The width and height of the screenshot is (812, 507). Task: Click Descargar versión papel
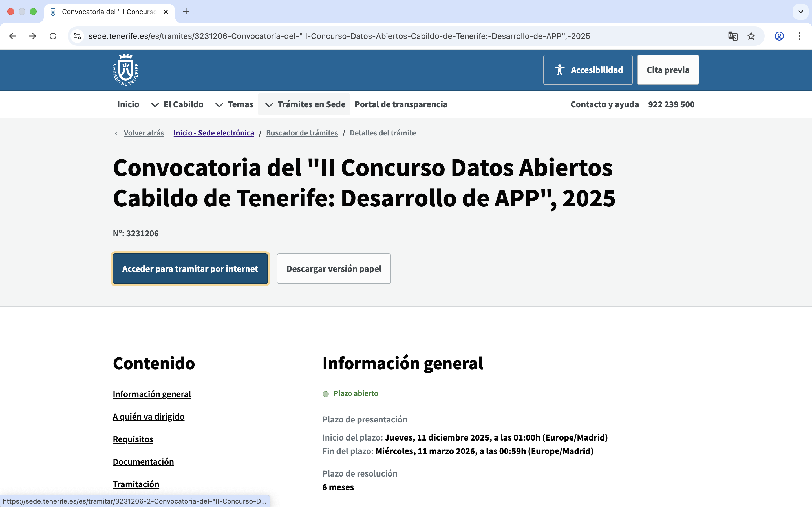tap(334, 269)
